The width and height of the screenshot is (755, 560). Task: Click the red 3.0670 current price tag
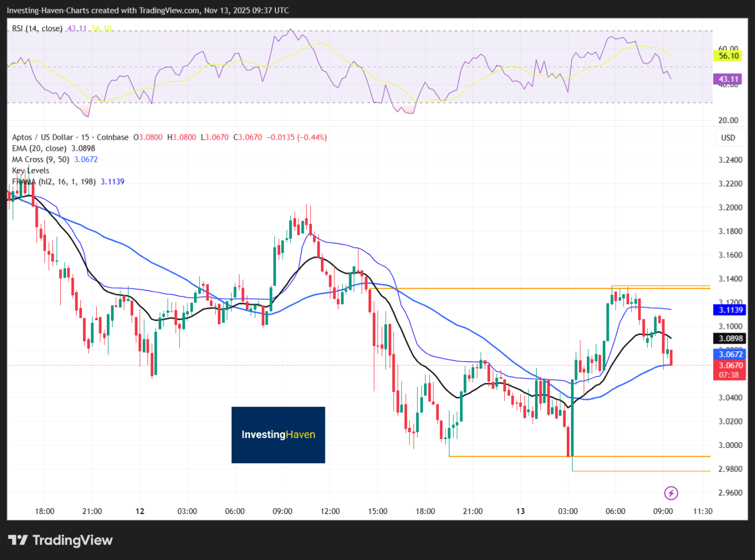tap(729, 365)
